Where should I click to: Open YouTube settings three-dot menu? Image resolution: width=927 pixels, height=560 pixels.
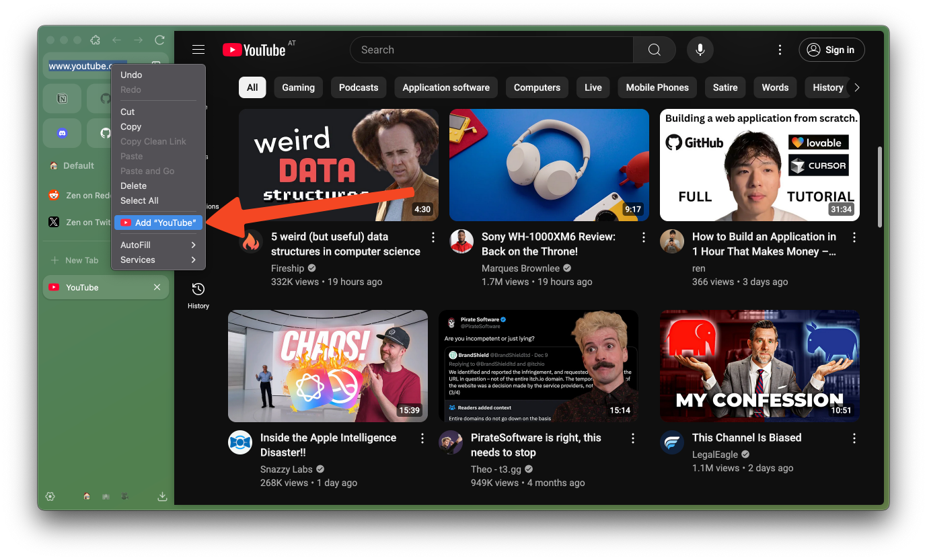[780, 50]
